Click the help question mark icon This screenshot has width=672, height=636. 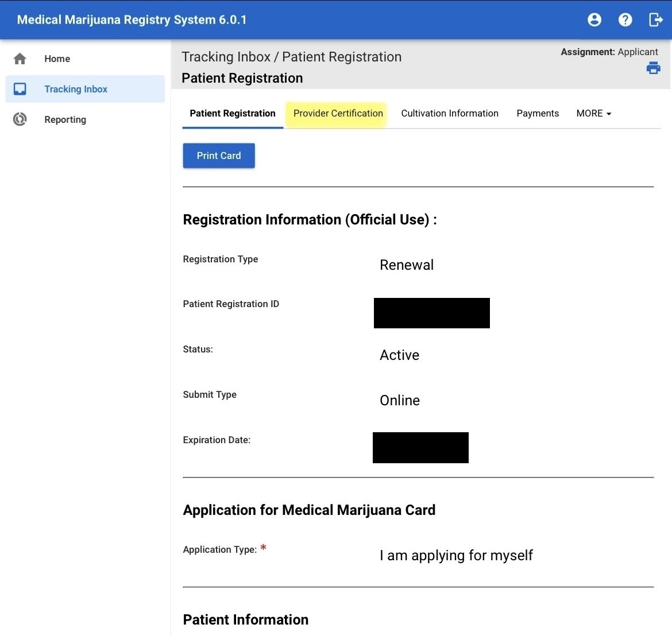(625, 20)
